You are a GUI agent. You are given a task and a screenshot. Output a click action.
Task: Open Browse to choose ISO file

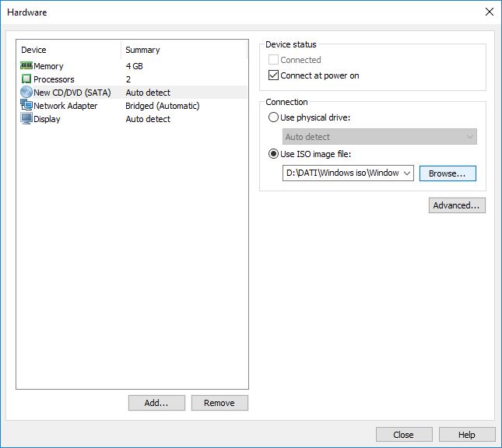click(x=448, y=173)
